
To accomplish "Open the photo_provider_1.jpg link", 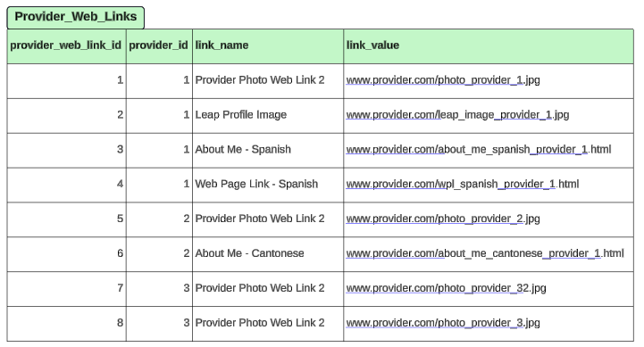I will click(x=443, y=80).
